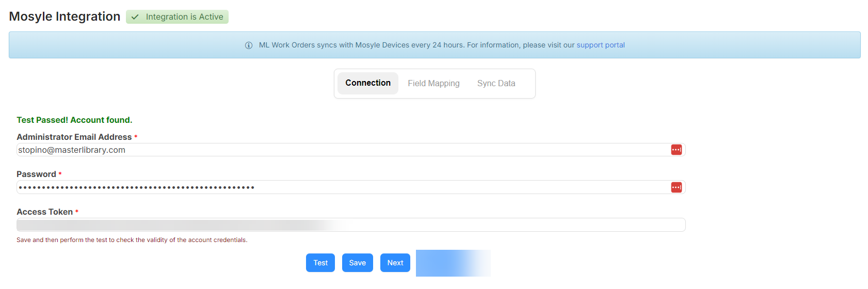The height and width of the screenshot is (289, 868).
Task: Click password manager icon in Password field
Action: click(676, 187)
